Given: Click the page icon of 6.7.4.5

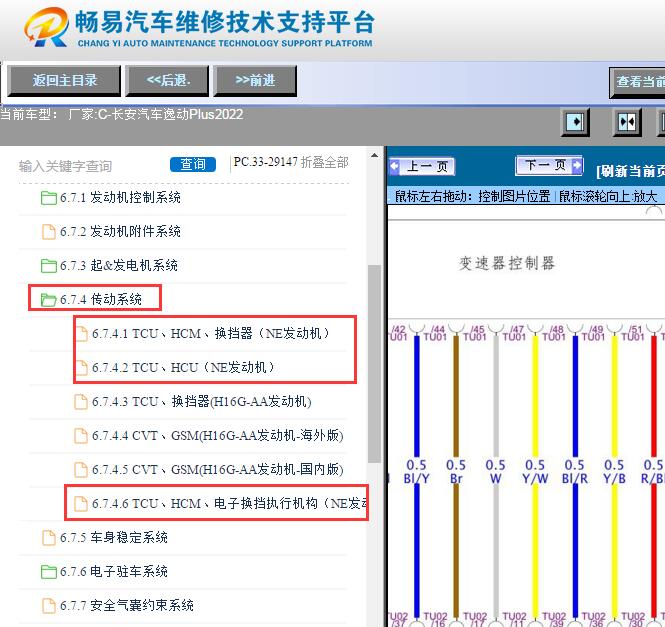Looking at the screenshot, I should [x=81, y=470].
